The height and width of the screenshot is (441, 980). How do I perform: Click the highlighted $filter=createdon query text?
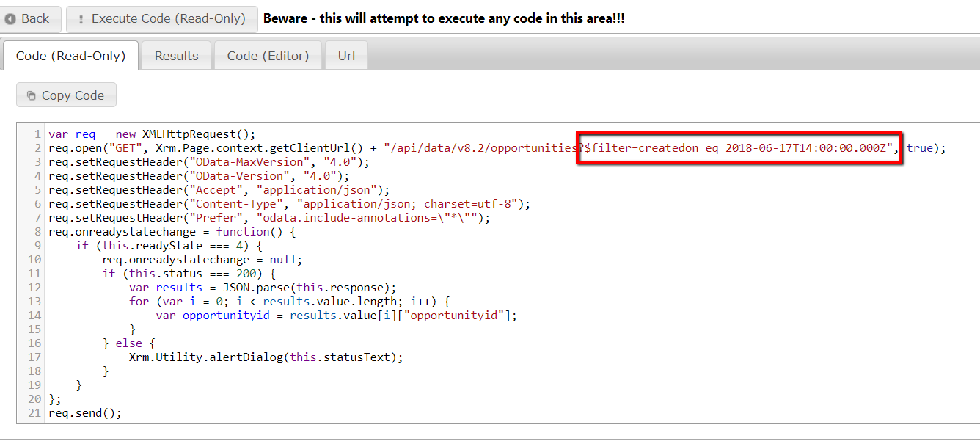739,148
